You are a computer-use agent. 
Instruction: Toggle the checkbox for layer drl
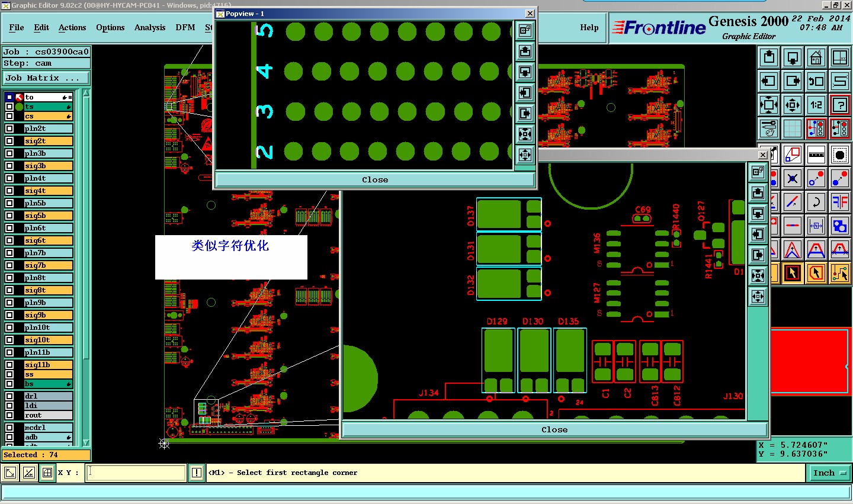pos(9,396)
